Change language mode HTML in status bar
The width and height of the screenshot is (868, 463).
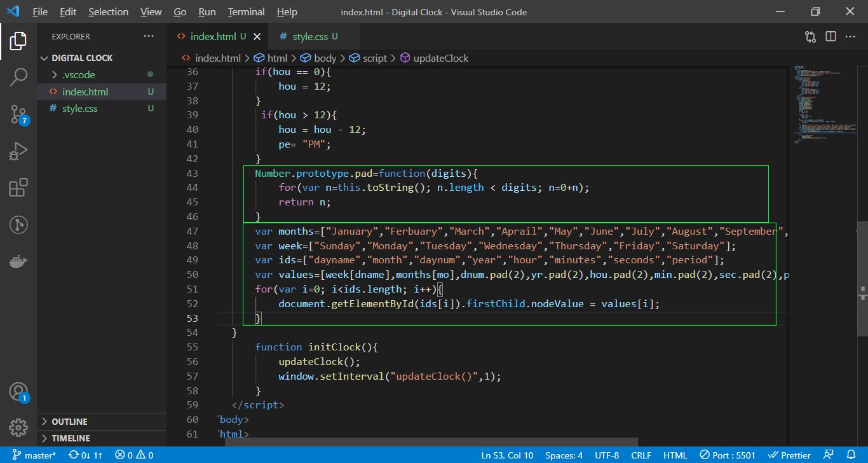675,455
